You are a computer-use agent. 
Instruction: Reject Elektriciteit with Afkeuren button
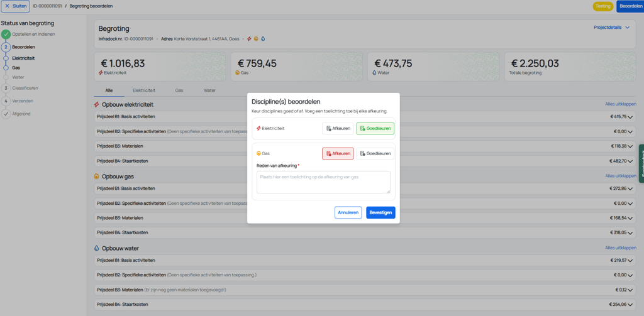(338, 128)
